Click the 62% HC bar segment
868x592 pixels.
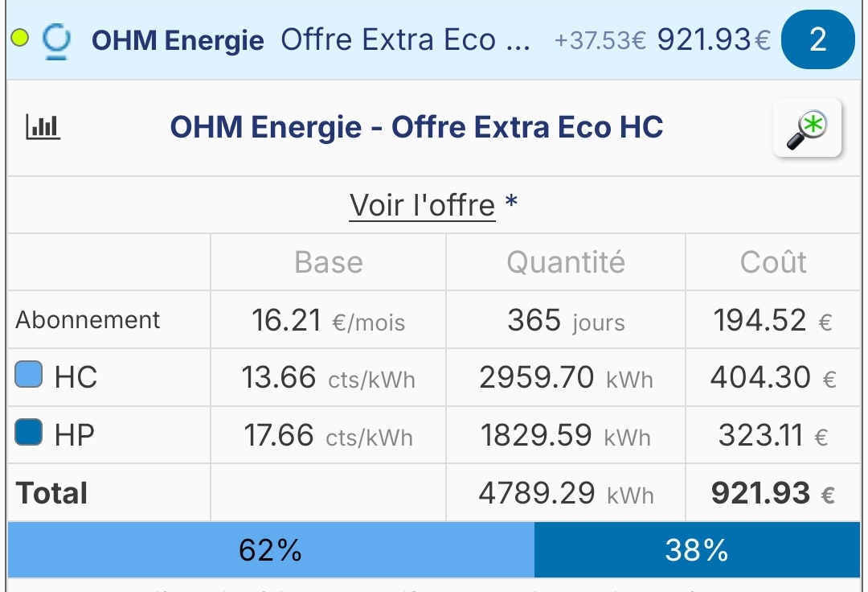[271, 550]
